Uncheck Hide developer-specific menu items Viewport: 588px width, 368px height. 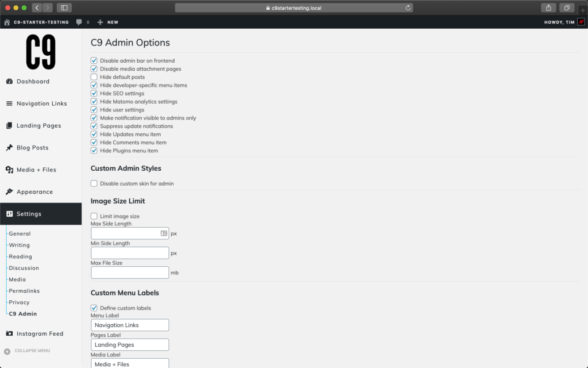click(x=94, y=85)
